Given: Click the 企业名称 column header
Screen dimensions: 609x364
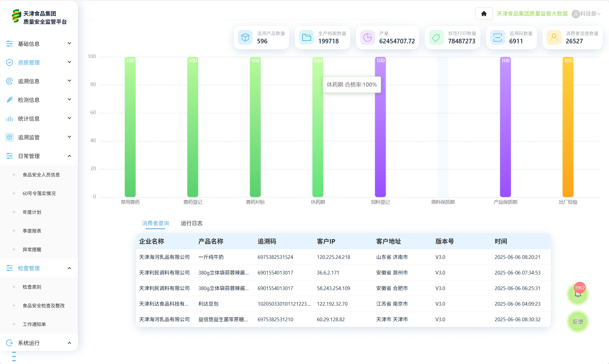Looking at the screenshot, I should (152, 241).
